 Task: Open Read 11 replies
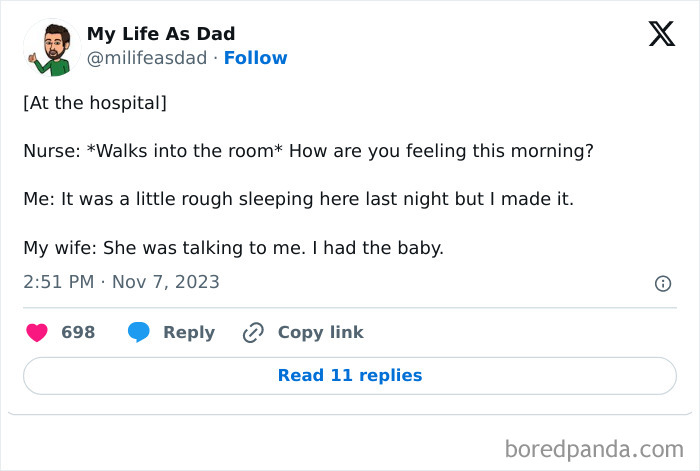coord(350,375)
